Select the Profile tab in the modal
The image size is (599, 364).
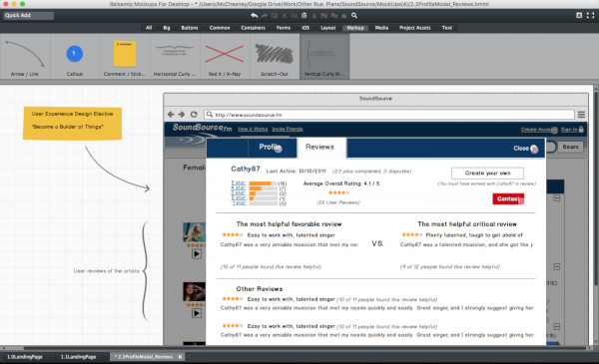click(x=272, y=148)
